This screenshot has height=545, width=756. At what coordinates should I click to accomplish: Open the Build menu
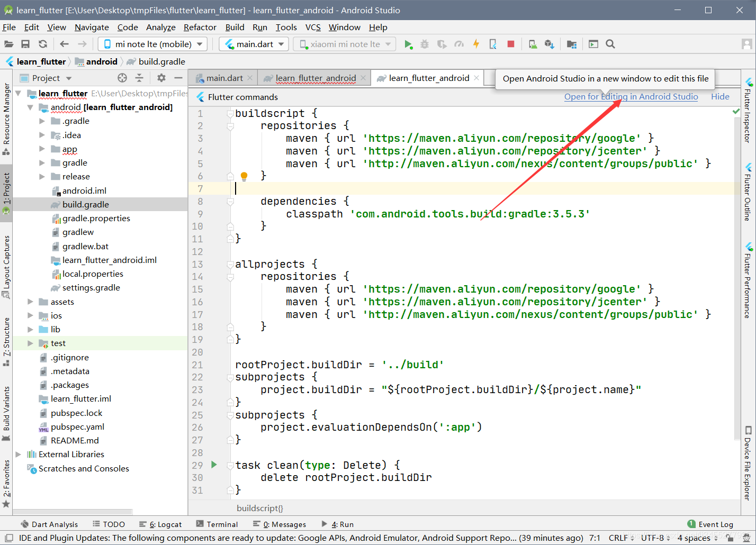tap(235, 28)
